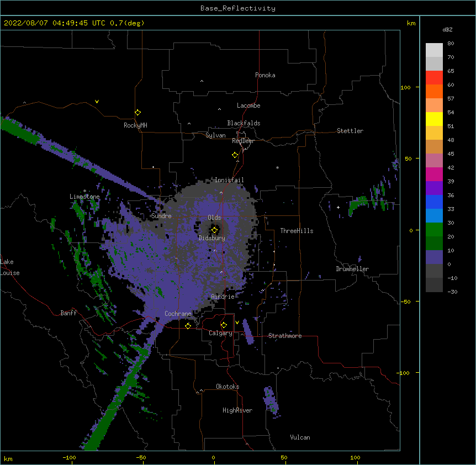Image resolution: width=476 pixels, height=465 pixels.
Task: Click the Sylvan label on the map
Action: click(215, 135)
